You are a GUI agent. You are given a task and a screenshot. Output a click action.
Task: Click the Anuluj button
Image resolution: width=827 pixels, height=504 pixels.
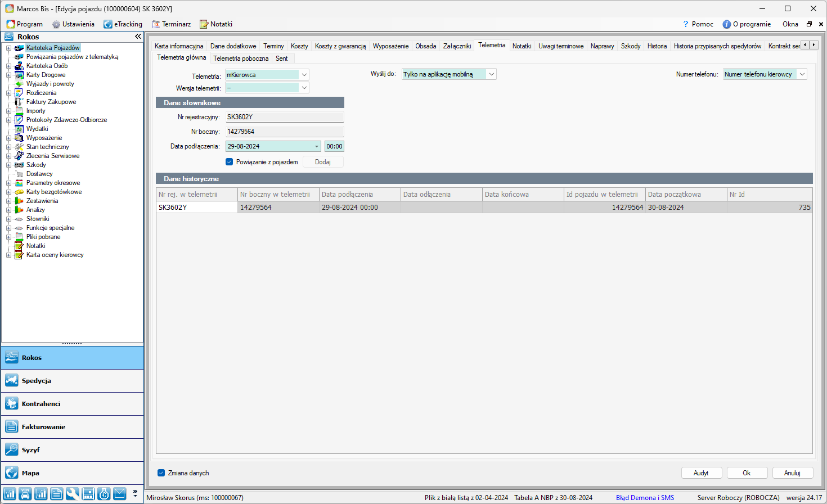click(792, 473)
